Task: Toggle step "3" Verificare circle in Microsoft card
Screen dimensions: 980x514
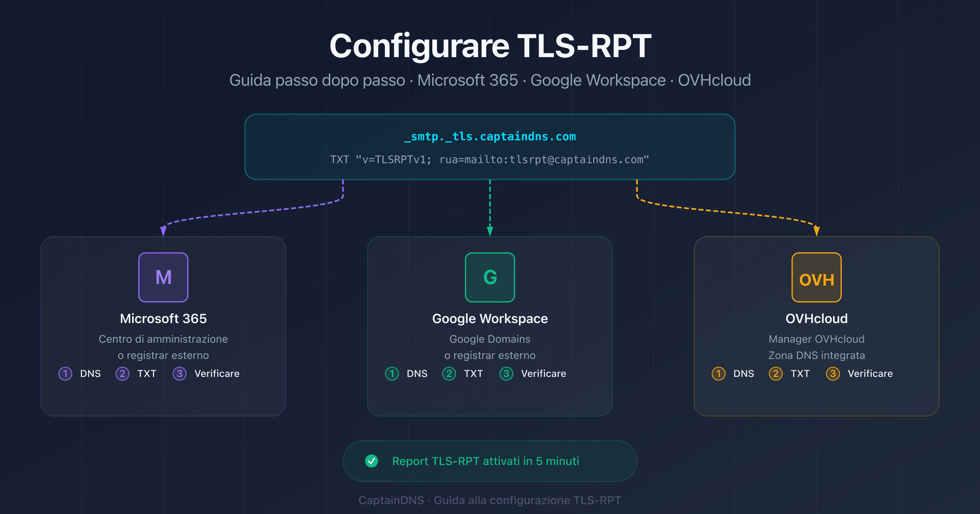Action: [x=179, y=374]
